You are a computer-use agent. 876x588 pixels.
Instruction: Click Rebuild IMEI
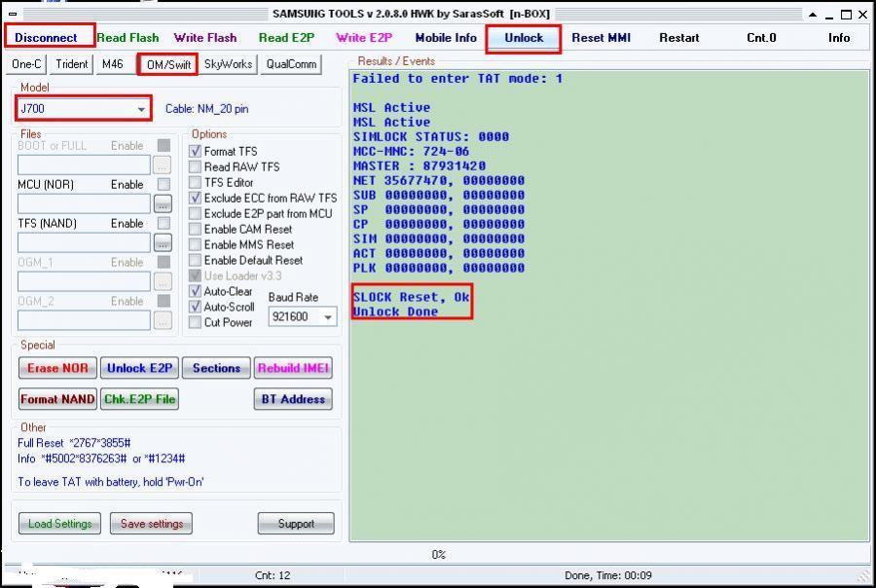pyautogui.click(x=293, y=368)
